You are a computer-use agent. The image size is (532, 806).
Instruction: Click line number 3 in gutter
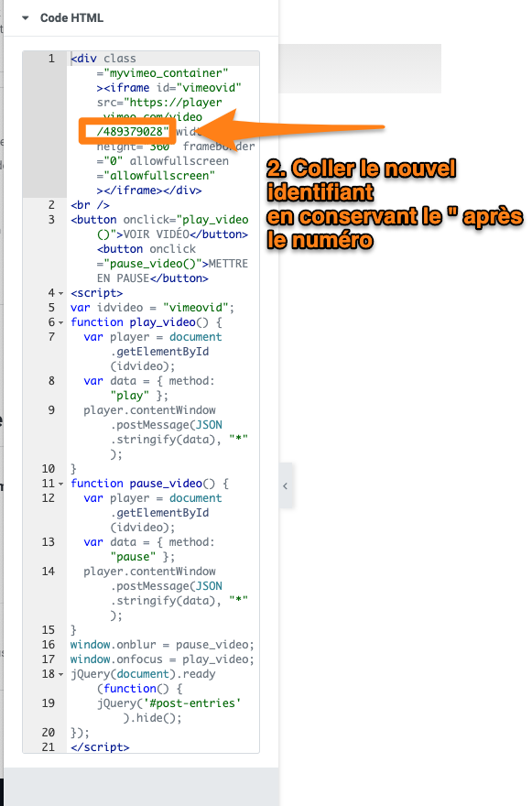[x=51, y=220]
